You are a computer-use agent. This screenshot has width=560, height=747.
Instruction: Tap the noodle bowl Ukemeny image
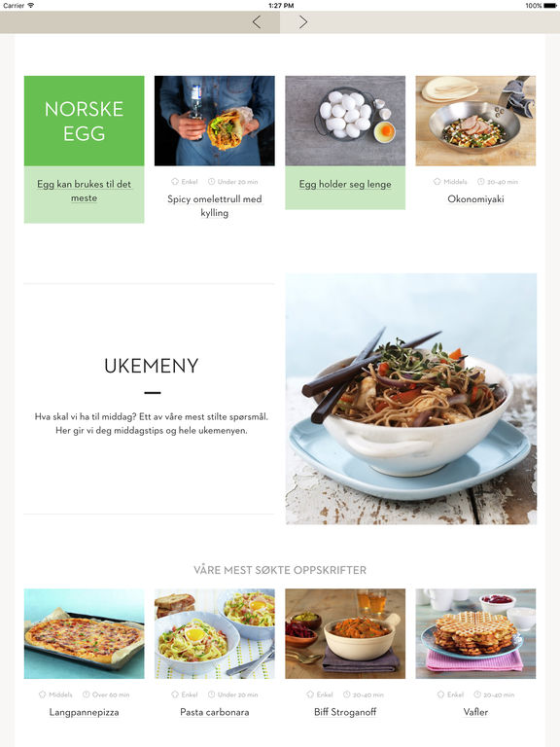coord(411,399)
